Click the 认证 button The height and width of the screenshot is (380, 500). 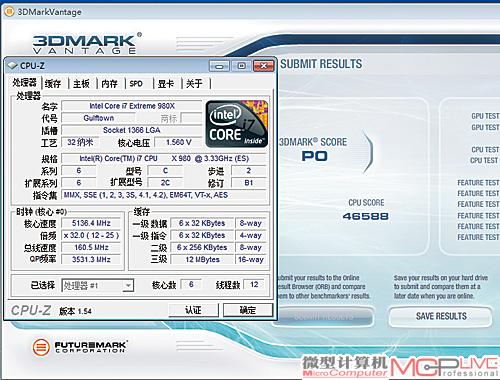[x=193, y=310]
